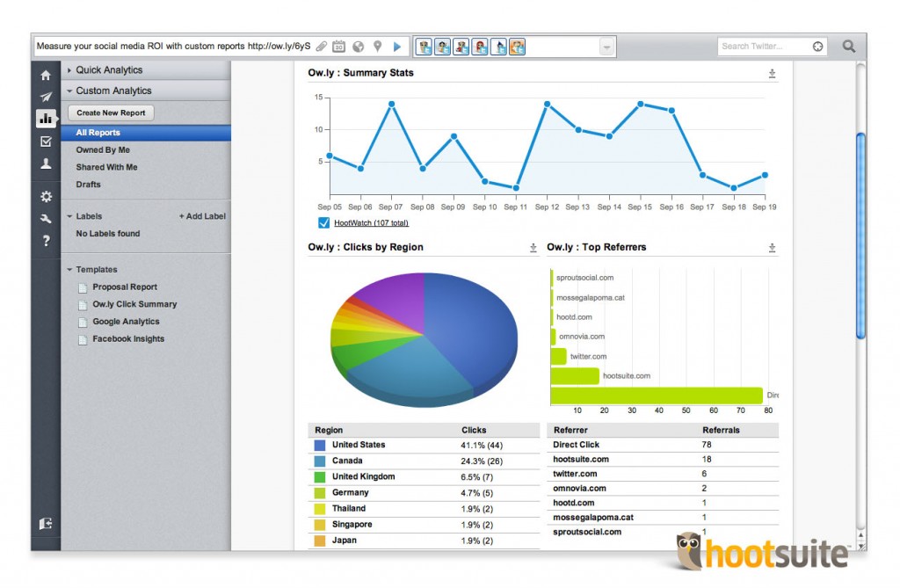Download the Summary Stats chart
This screenshot has height=588, width=900.
[772, 74]
